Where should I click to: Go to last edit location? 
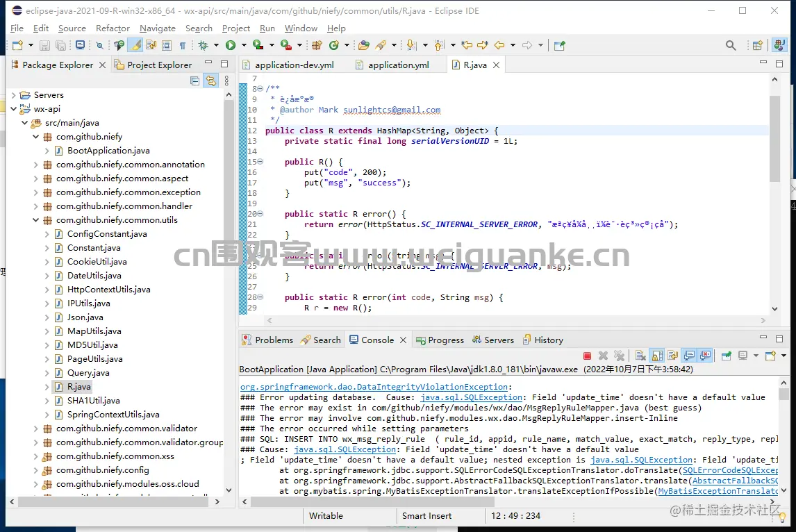pyautogui.click(x=467, y=45)
